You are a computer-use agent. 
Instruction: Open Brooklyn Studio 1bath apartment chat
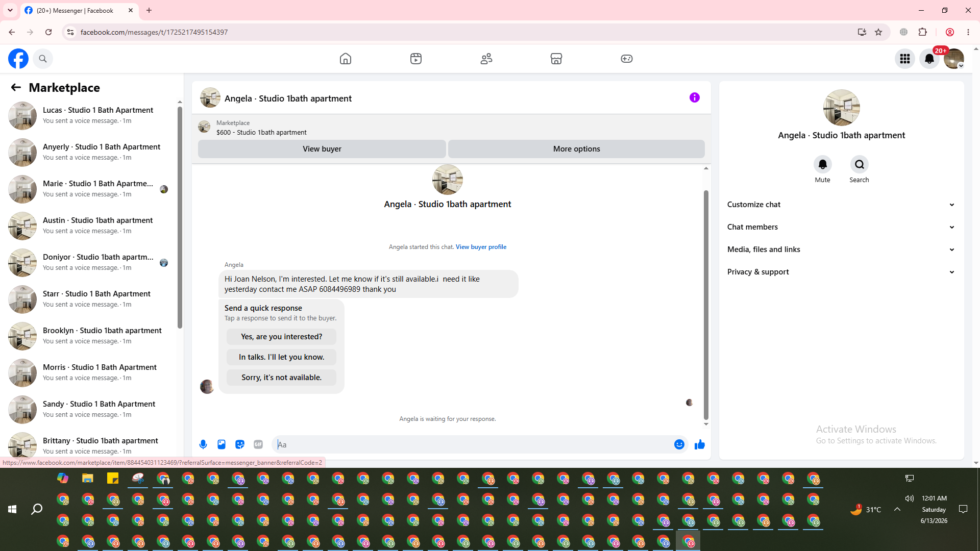[x=90, y=336]
